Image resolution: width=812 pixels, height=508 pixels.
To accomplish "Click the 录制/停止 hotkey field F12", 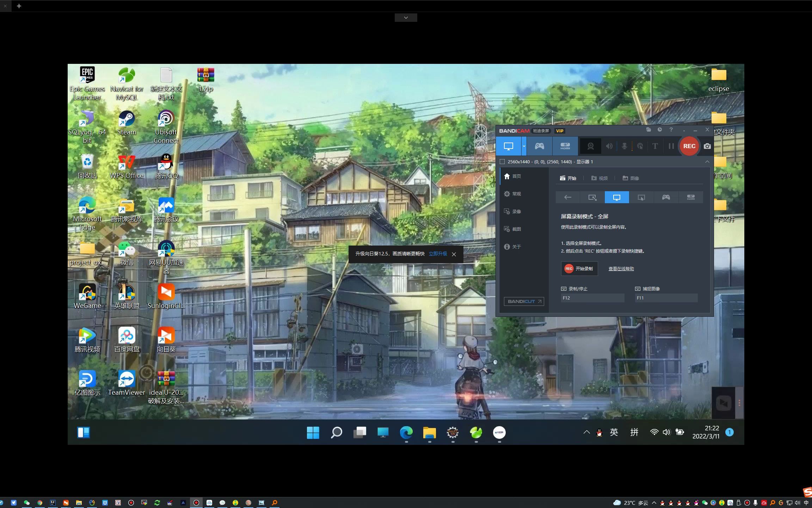I will coord(592,298).
